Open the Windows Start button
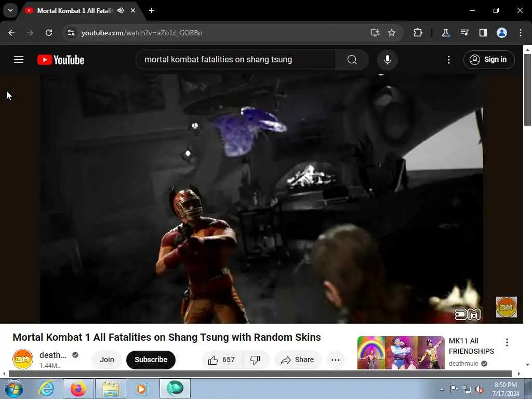The height and width of the screenshot is (399, 532). tap(14, 389)
